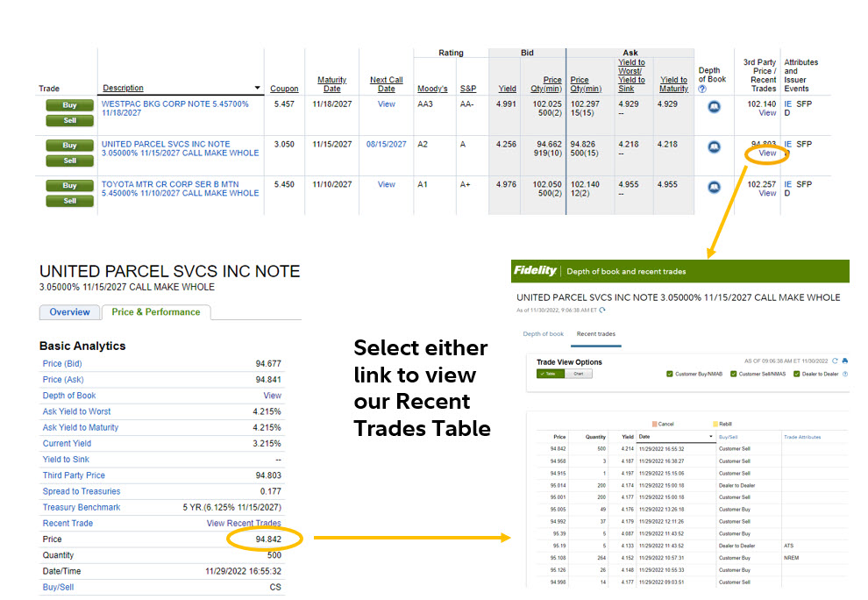Open help icon beside Dealer to Dealer

(845, 375)
